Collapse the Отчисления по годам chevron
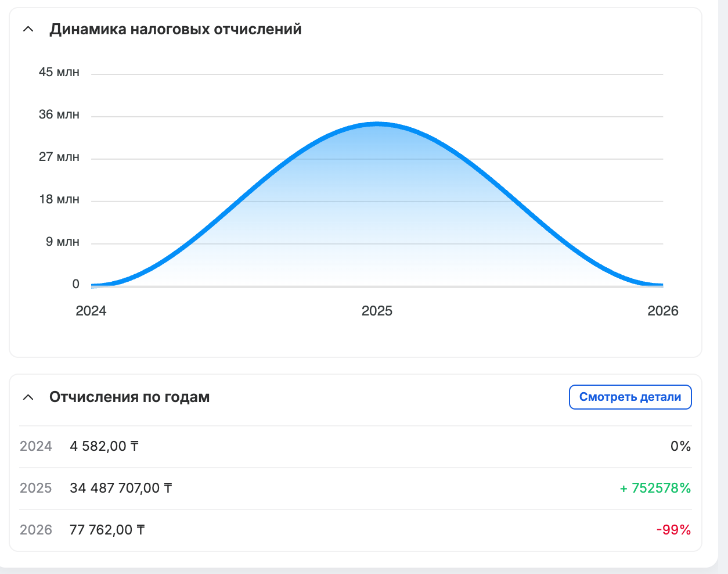Viewport: 728px width, 574px height. click(x=28, y=397)
